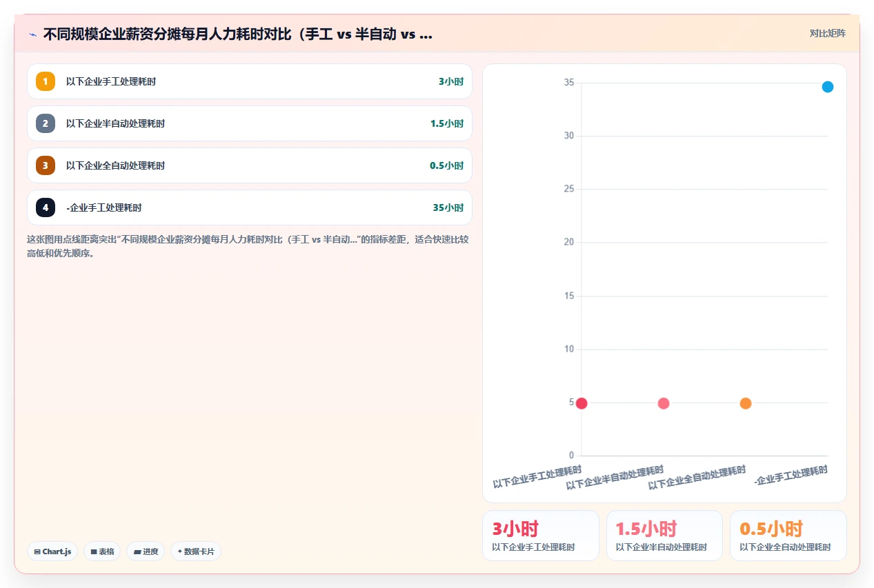Select the brown rank badge 3
874x588 pixels.
click(46, 165)
